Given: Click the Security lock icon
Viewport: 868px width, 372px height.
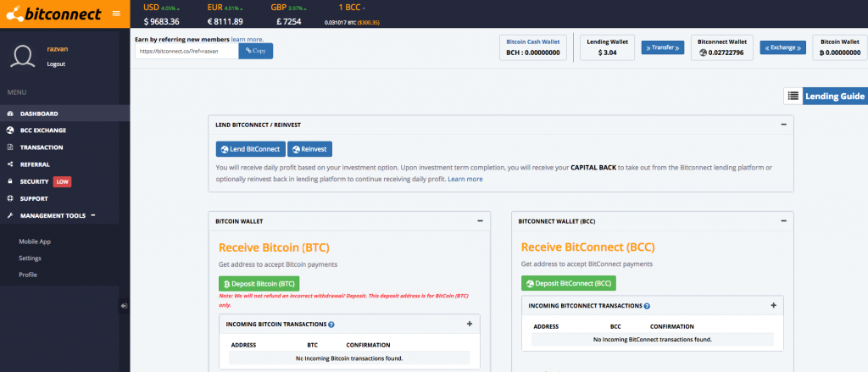Looking at the screenshot, I should coord(10,181).
